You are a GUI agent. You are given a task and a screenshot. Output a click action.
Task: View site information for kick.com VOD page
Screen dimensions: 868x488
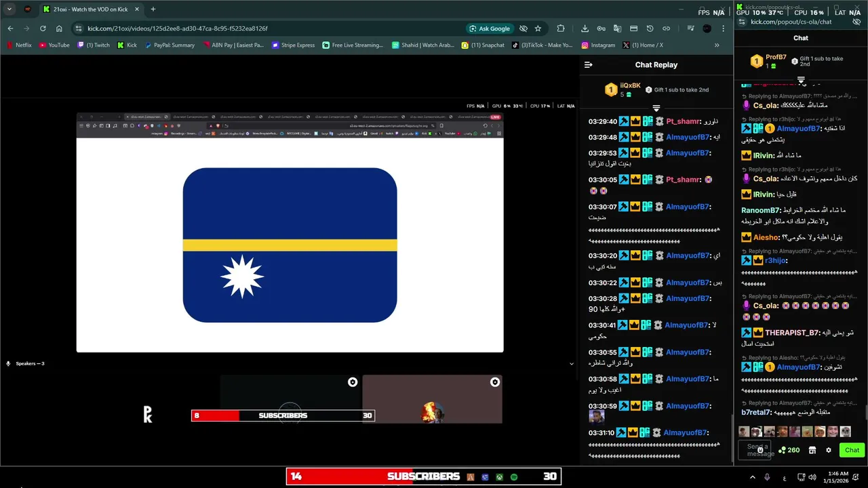79,28
